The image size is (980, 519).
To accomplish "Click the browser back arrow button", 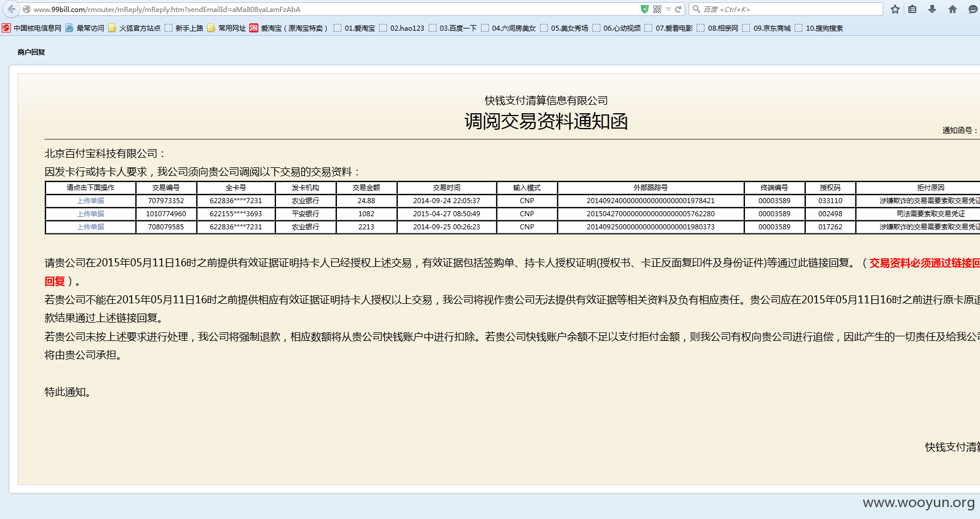I will click(11, 9).
